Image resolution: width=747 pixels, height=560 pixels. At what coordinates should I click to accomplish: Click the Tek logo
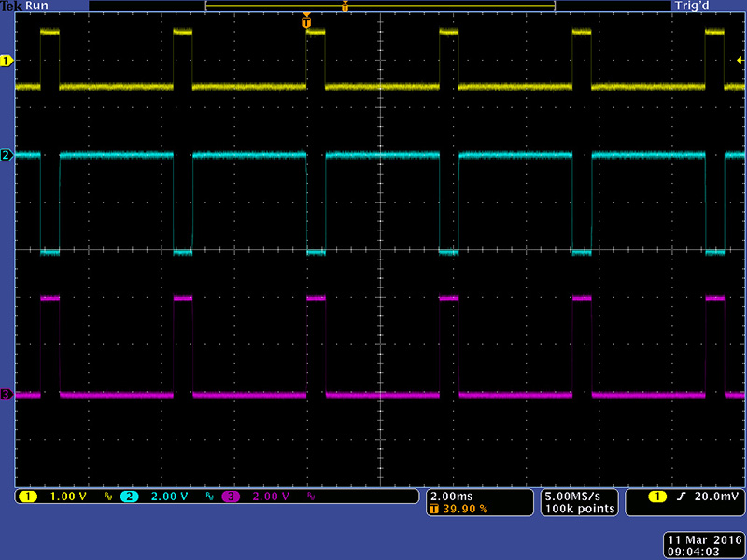10,6
